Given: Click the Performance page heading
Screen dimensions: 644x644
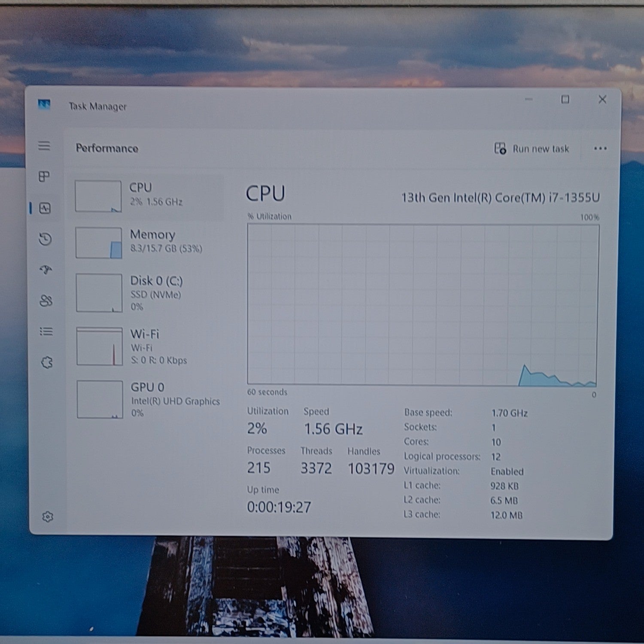Looking at the screenshot, I should (107, 149).
